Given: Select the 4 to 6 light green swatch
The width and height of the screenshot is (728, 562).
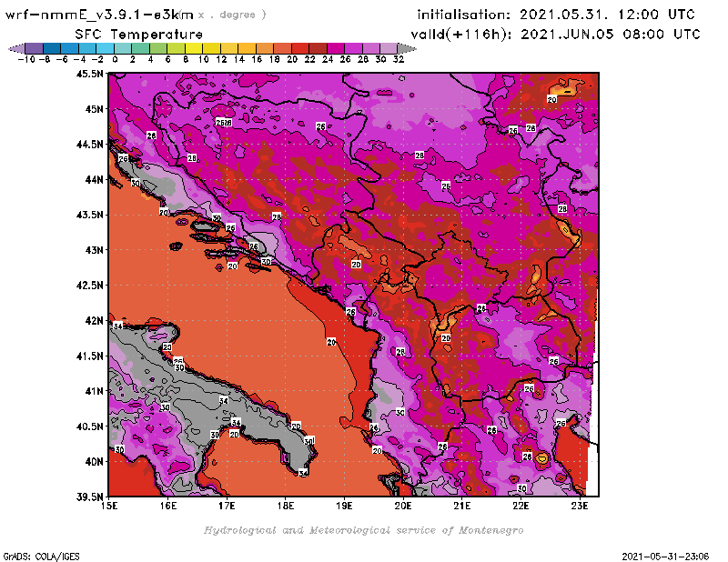Looking at the screenshot, I should pyautogui.click(x=158, y=48).
